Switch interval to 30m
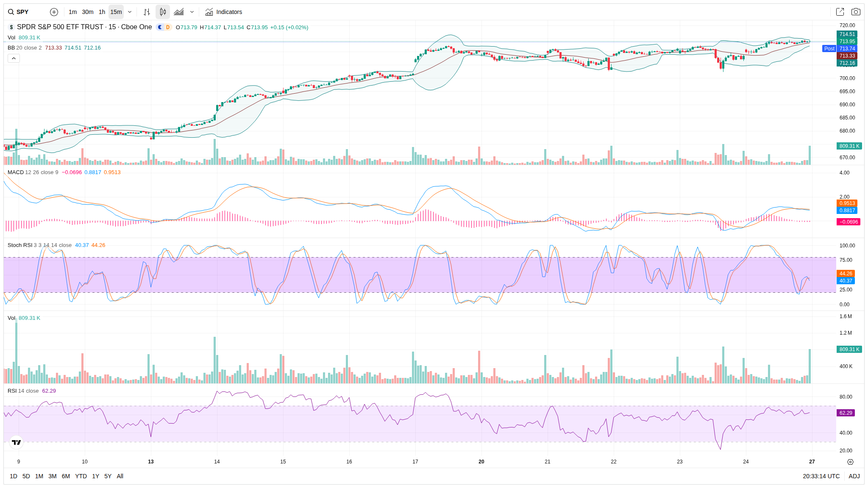868x488 pixels. [x=87, y=12]
